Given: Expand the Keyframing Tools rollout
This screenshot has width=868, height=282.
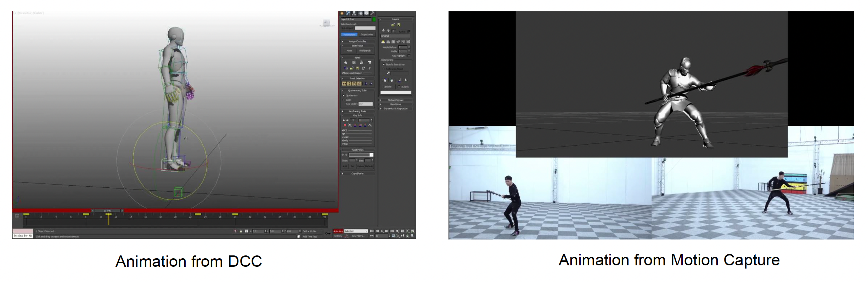Looking at the screenshot, I should [x=357, y=111].
